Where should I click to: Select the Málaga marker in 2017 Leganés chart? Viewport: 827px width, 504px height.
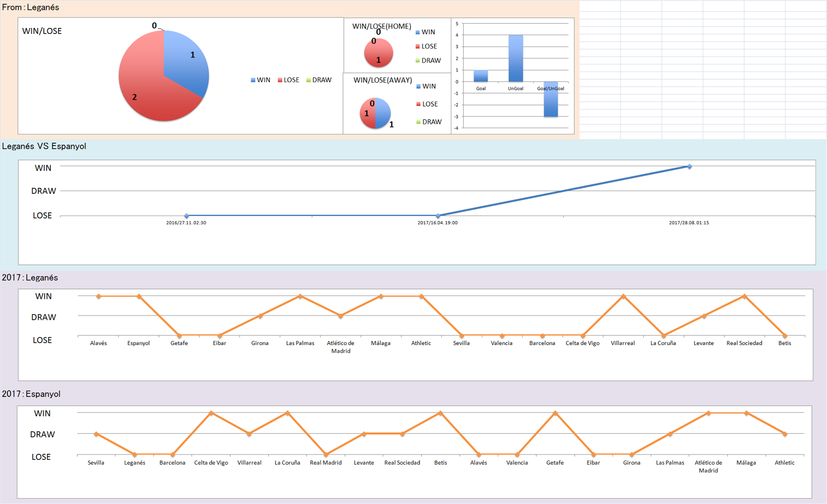click(381, 296)
